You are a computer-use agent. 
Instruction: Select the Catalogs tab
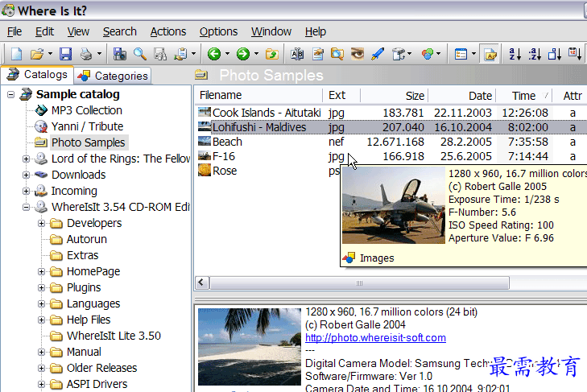click(x=37, y=75)
